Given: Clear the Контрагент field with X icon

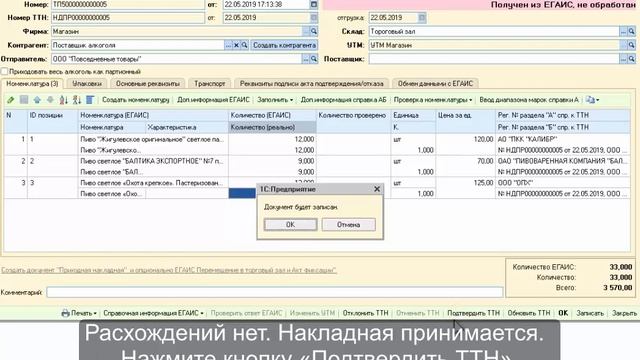Looking at the screenshot, I should pos(236,45).
